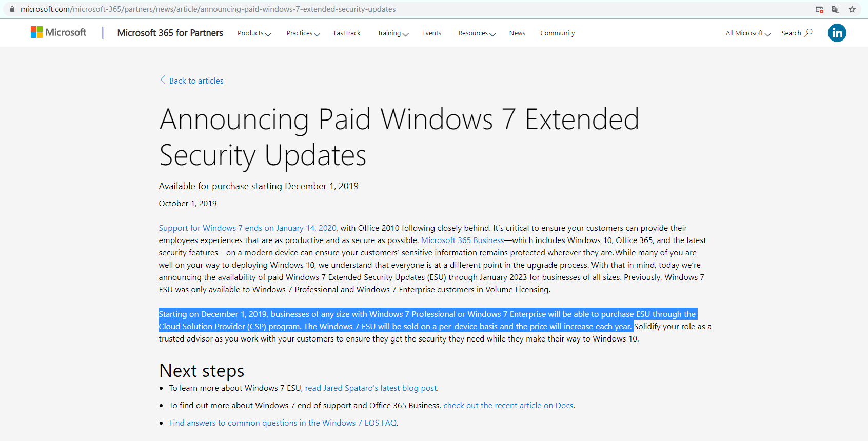Viewport: 868px width, 441px height.
Task: Open the recent article on Docs link
Action: tap(508, 406)
